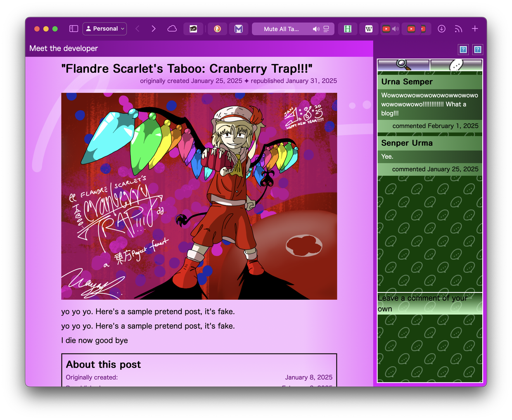The image size is (512, 420).
Task: Switch to the sunglasses-face pinned tab
Action: [x=193, y=28]
